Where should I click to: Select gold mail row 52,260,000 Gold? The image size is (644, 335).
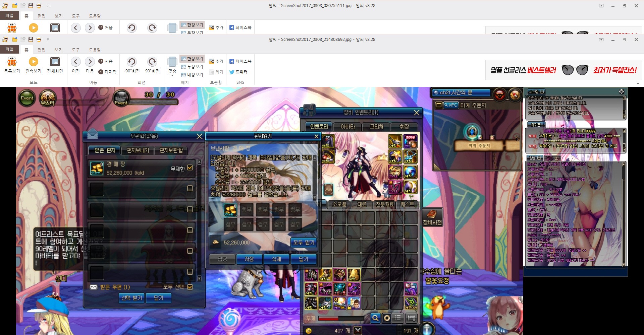(142, 168)
